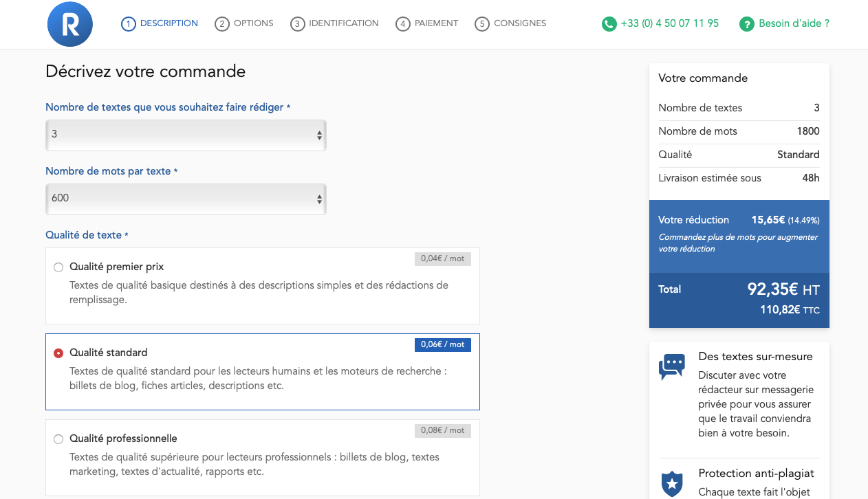Image resolution: width=868 pixels, height=499 pixels.
Task: Click the step 4 circled number
Action: coord(403,24)
